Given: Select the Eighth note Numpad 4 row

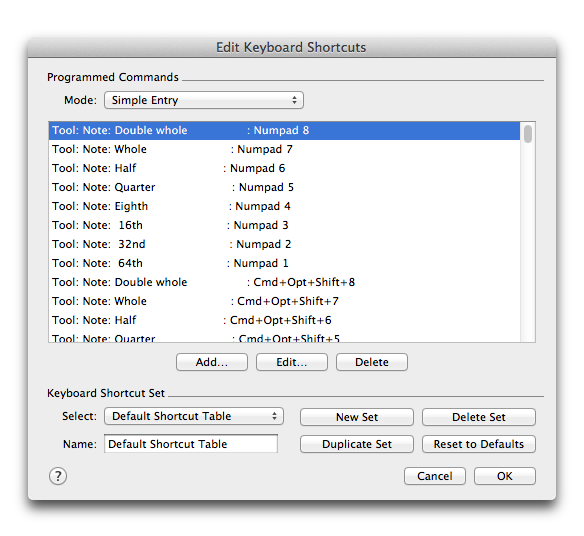Looking at the screenshot, I should pyautogui.click(x=284, y=206).
